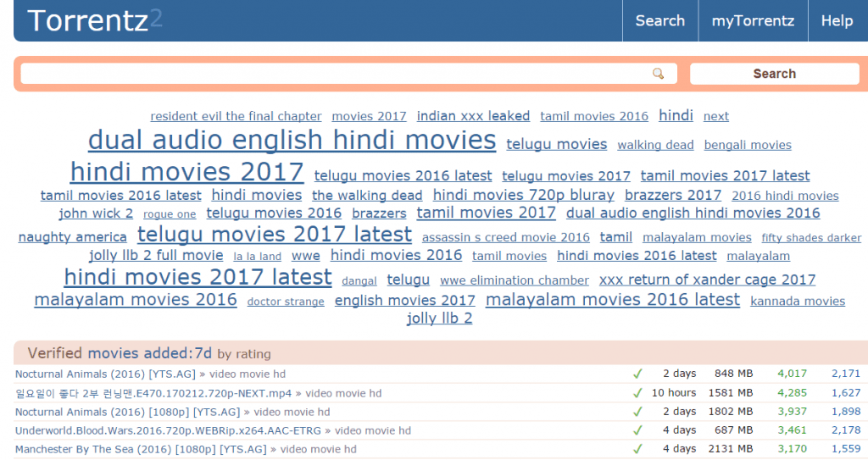Open the 'hindi movies 2016 latest' tag

637,256
